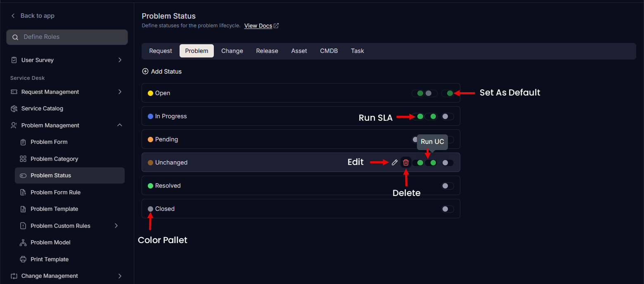Disable Run SLA on Unchanged row
This screenshot has height=284, width=644.
point(418,162)
